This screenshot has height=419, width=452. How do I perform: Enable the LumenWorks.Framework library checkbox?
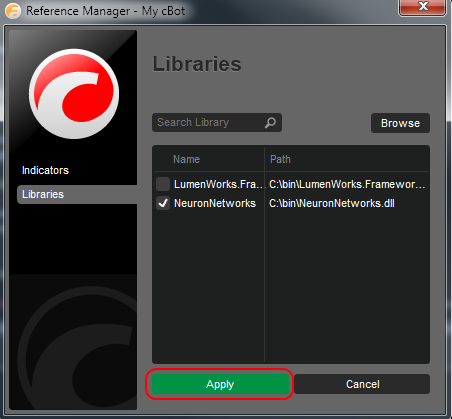(163, 184)
